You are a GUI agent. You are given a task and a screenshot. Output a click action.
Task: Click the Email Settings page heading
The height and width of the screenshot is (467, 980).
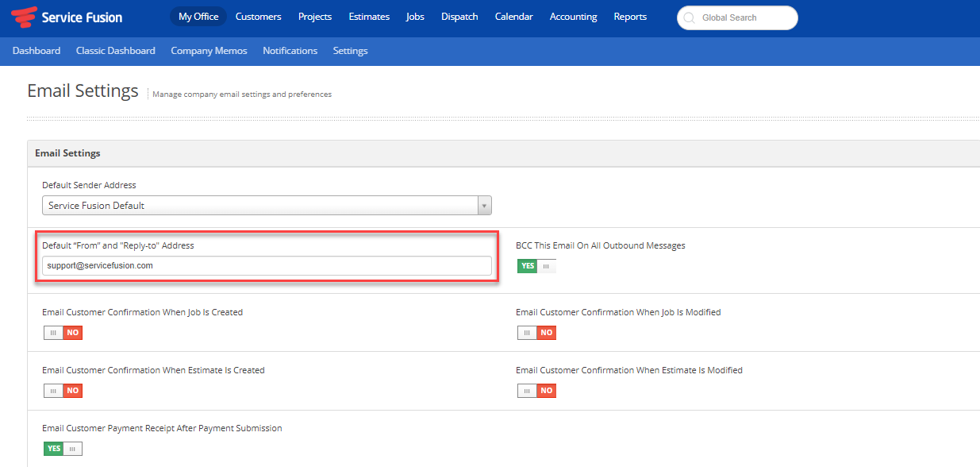tap(83, 91)
